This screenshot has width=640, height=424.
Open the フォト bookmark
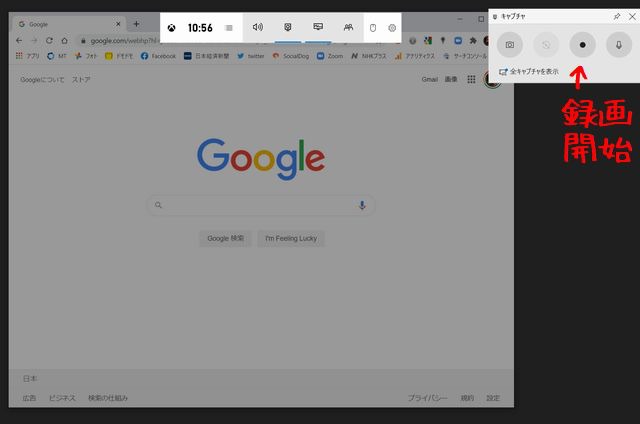tap(86, 56)
